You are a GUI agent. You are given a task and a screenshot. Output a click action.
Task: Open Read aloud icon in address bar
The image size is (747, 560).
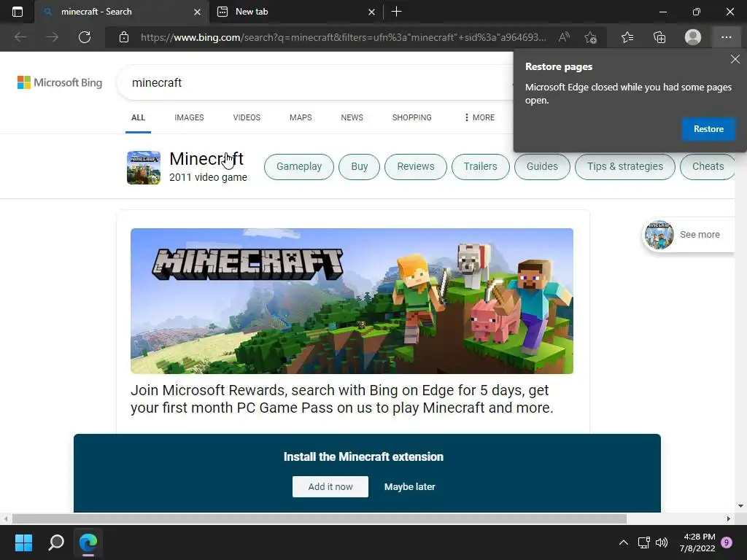click(564, 37)
